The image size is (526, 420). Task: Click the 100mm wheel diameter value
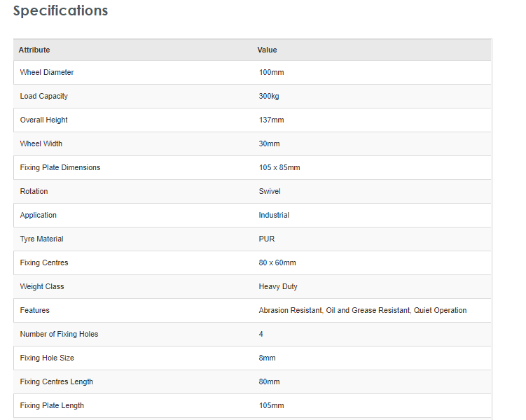click(271, 72)
